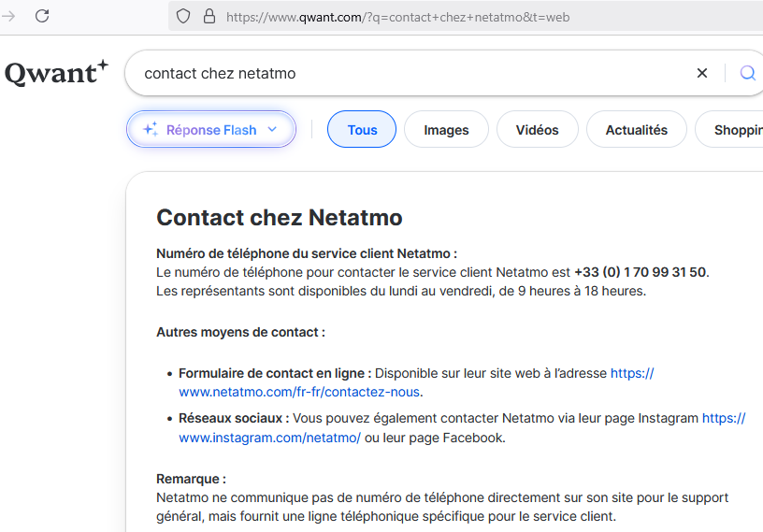
Task: Click the phone number +33 (0) 1 70 99 31 50
Action: pos(640,272)
